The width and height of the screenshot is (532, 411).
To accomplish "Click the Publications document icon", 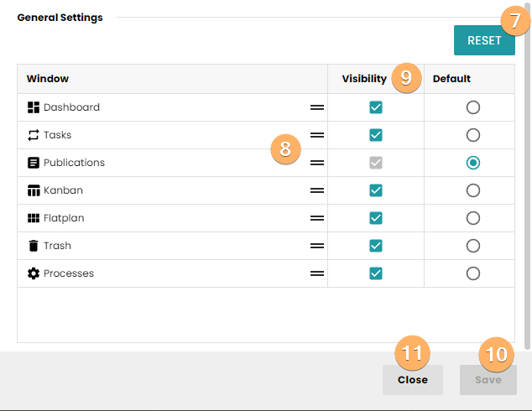I will point(34,163).
